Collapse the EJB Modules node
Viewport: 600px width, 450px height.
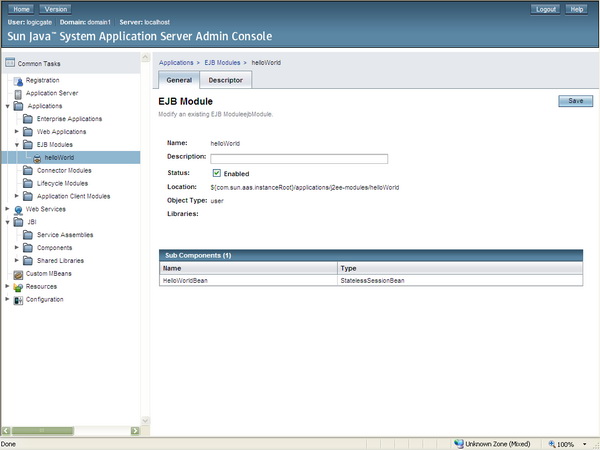coord(16,145)
